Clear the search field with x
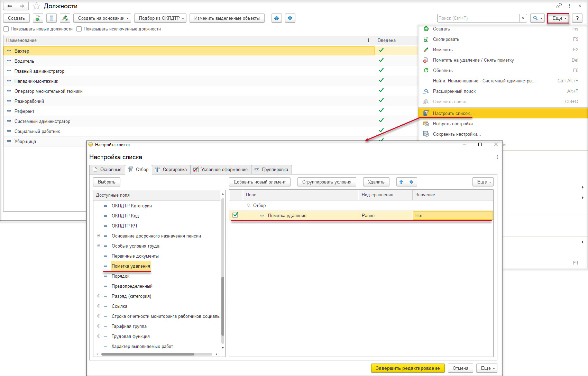 coord(523,18)
